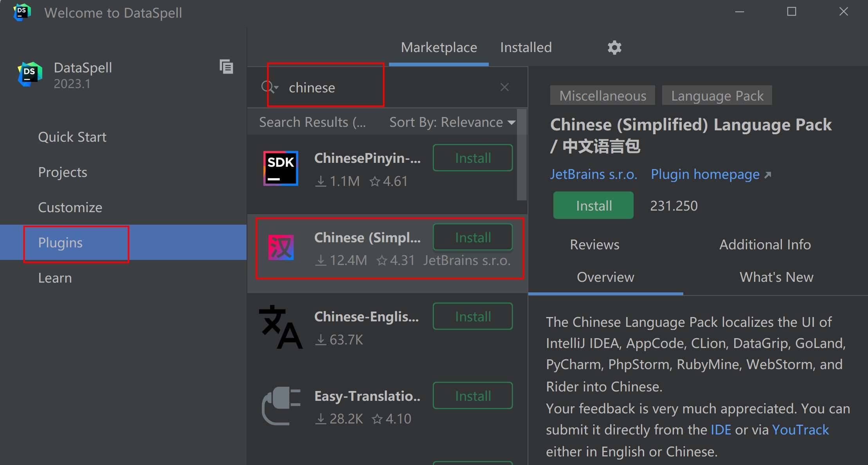The height and width of the screenshot is (465, 868).
Task: Click the DataSpell logo in the title bar
Action: pos(22,12)
